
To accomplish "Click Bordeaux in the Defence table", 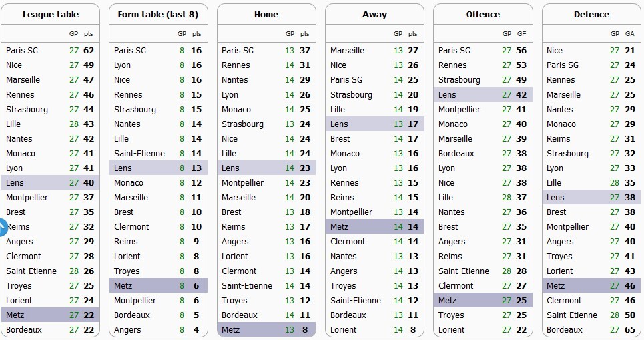I will tap(564, 330).
